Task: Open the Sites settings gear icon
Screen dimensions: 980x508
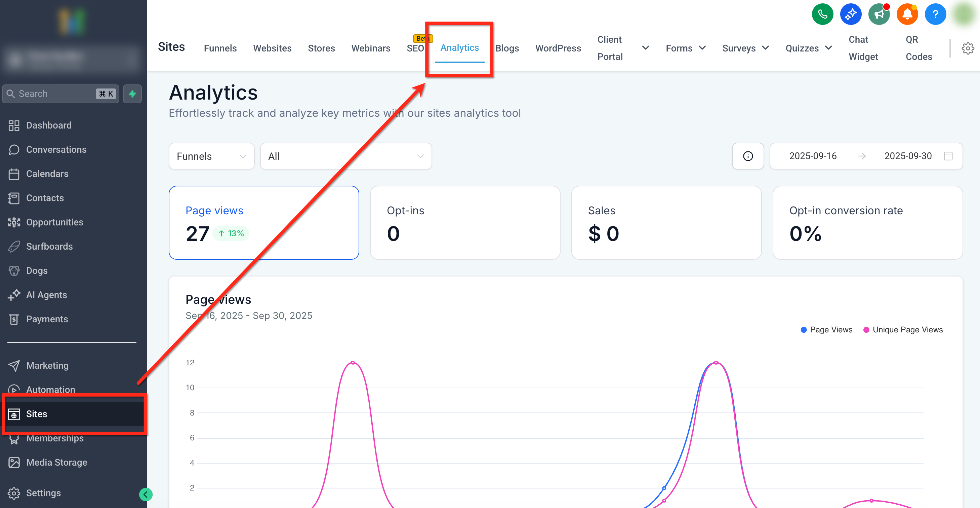Action: [968, 48]
